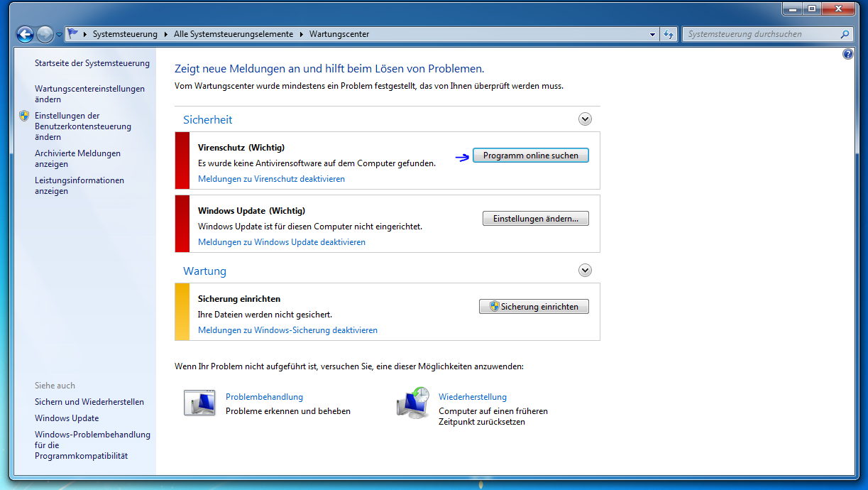
Task: Close the Wartungscenter window
Action: 837,9
